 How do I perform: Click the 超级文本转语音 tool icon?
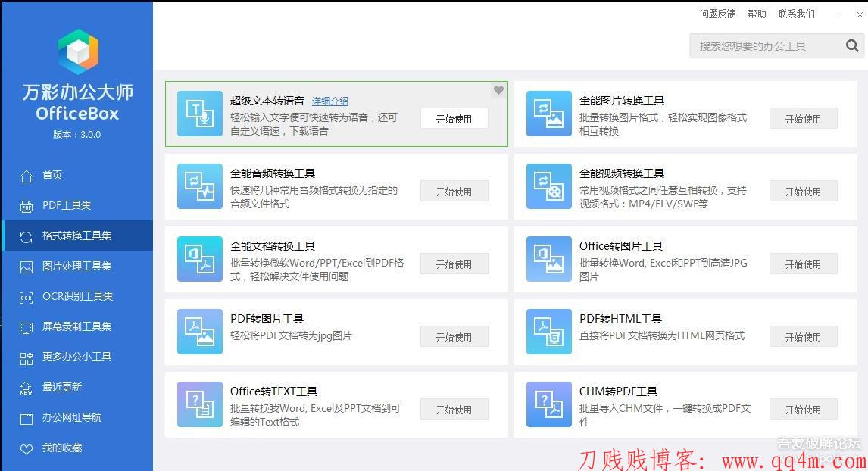click(x=200, y=114)
